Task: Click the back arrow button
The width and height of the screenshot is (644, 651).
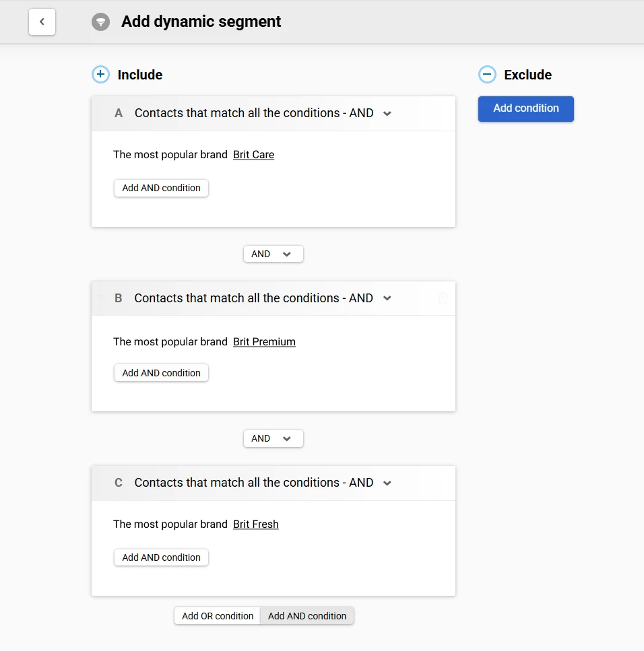Action: pos(42,22)
